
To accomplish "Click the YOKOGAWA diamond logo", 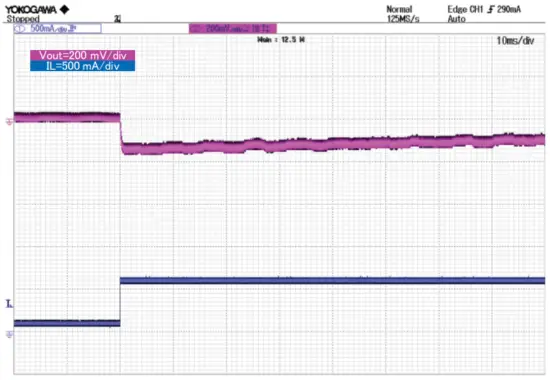I will tap(65, 9).
